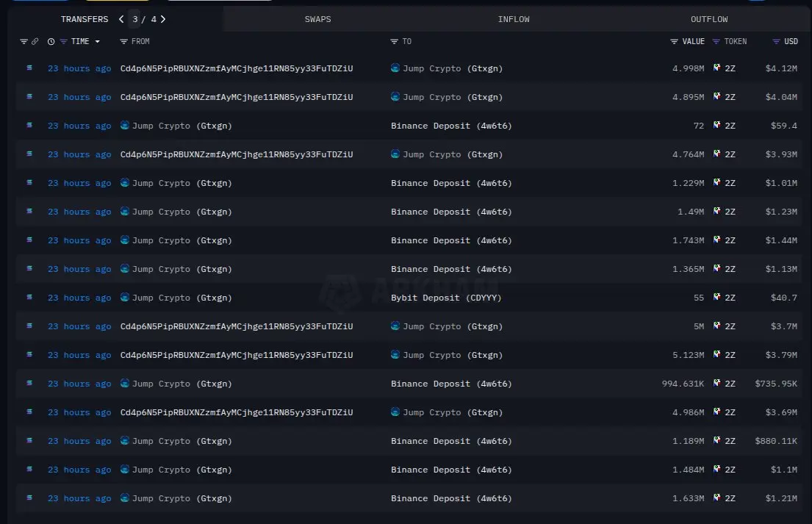Open the TIME column filter icon
This screenshot has width=812, height=524.
[63, 41]
